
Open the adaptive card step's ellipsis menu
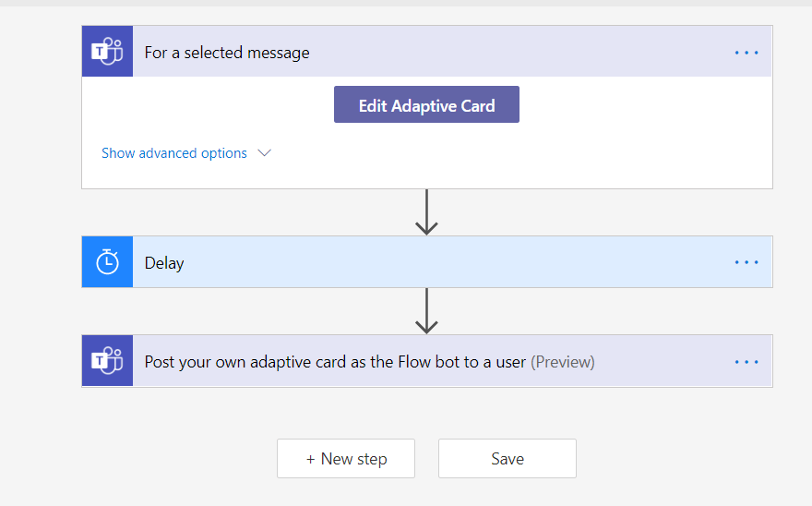coord(746,362)
